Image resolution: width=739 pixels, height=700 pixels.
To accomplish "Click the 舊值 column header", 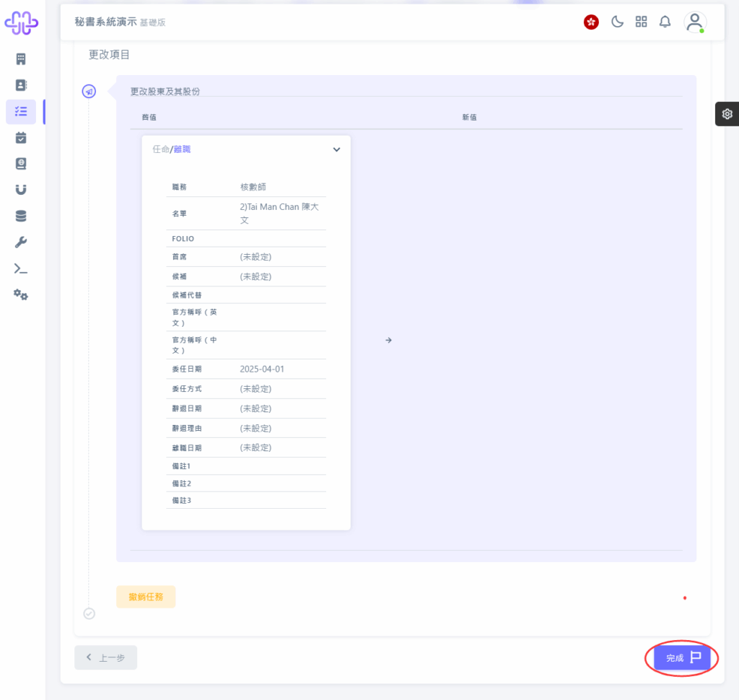I will click(149, 118).
